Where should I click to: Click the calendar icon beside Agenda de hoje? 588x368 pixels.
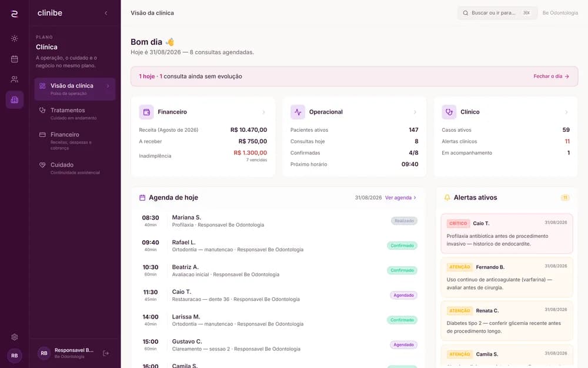pos(142,197)
